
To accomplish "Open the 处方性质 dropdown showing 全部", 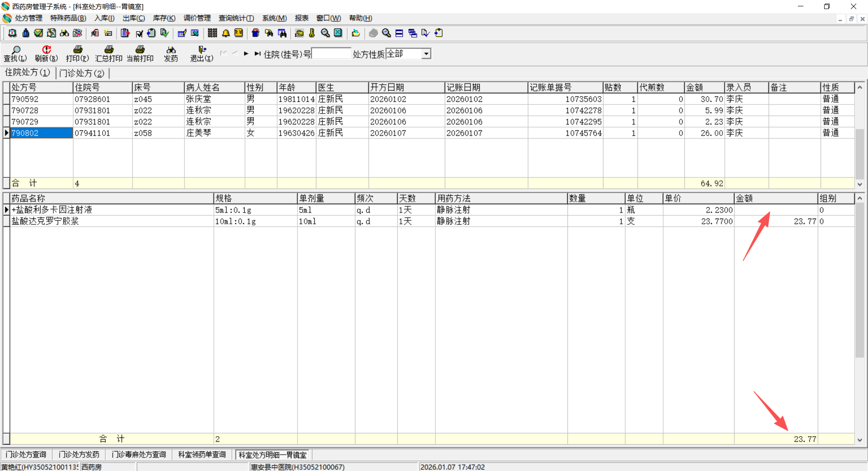I will 426,54.
